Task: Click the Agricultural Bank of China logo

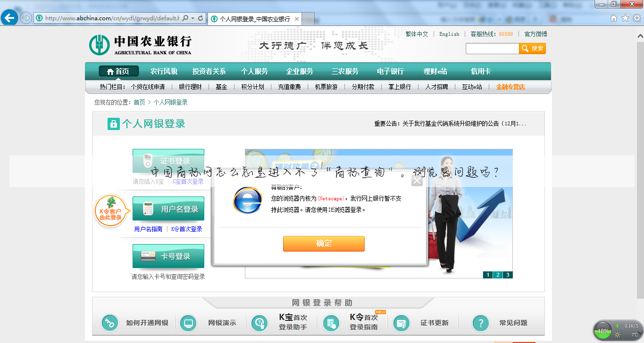Action: pos(140,45)
